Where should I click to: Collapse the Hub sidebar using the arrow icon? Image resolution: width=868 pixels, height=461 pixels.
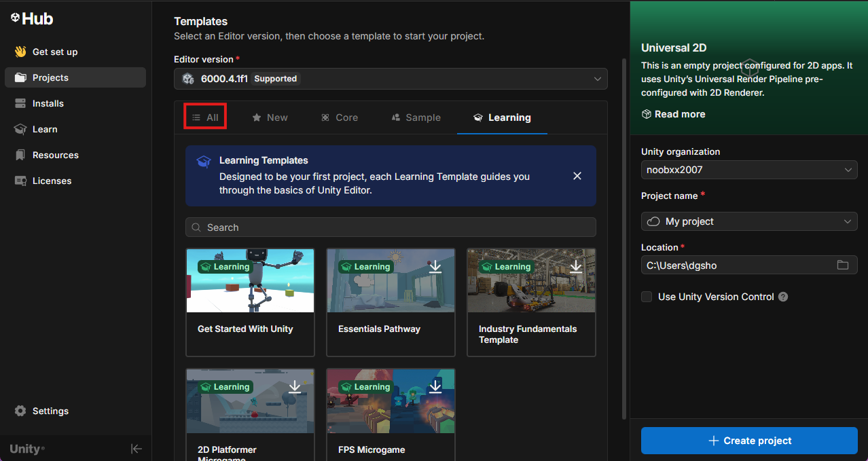coord(136,449)
